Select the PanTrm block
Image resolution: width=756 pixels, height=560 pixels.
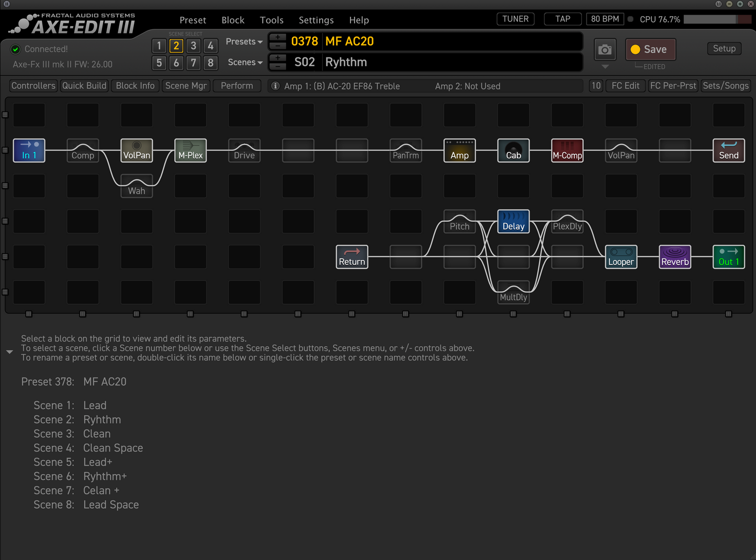coord(406,151)
